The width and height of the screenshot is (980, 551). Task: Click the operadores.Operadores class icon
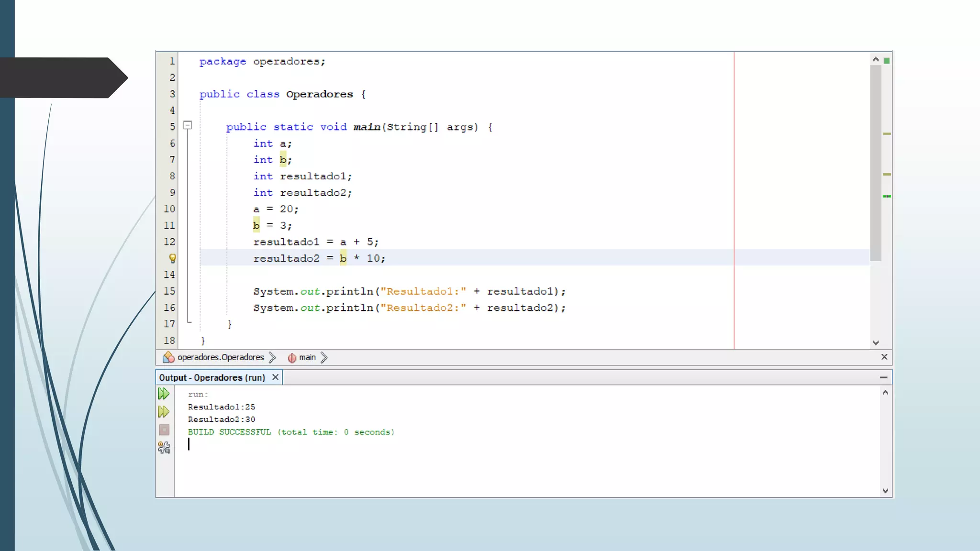coord(168,357)
